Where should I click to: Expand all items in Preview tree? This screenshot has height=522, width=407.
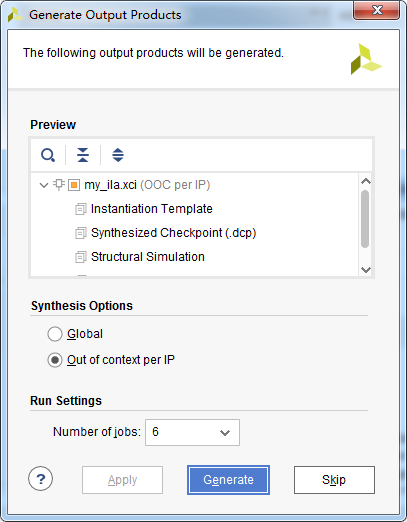[118, 155]
